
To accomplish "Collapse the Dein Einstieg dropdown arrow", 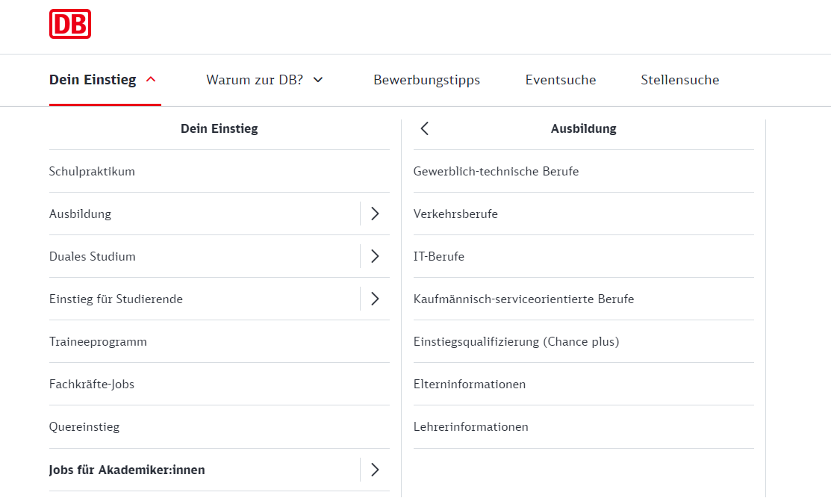I will pyautogui.click(x=149, y=78).
